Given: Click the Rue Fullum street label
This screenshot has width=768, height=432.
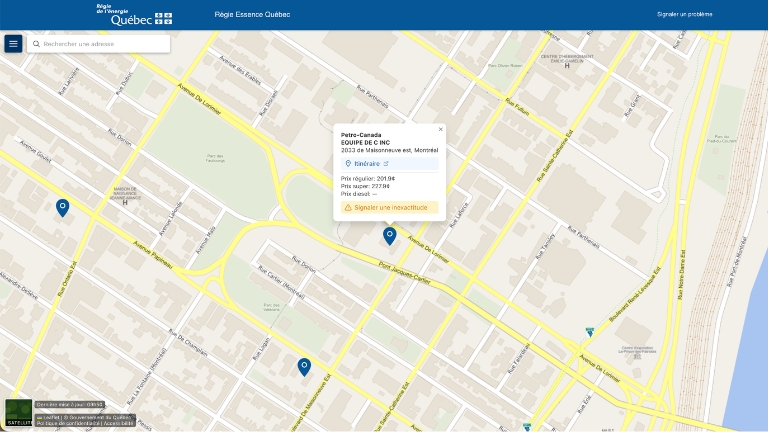Looking at the screenshot, I should (517, 107).
